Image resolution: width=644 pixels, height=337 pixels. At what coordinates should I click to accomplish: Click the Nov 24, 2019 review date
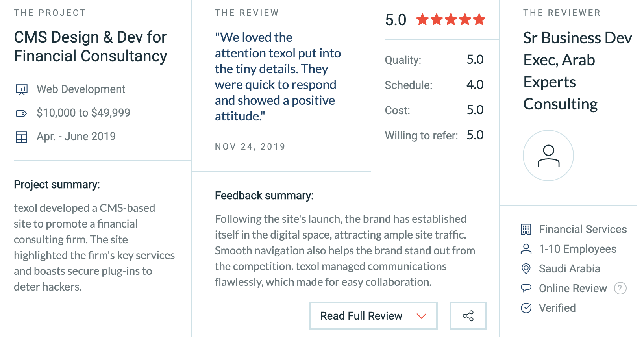[250, 147]
